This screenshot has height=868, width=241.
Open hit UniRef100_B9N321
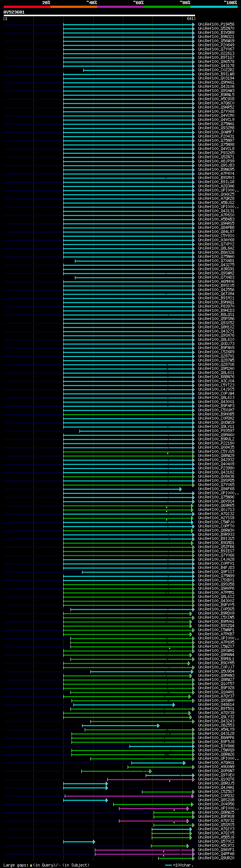tap(216, 37)
